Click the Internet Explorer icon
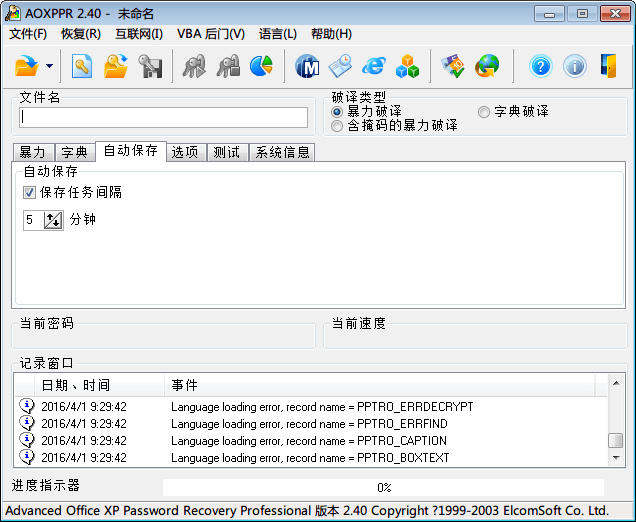636x522 pixels. pos(374,66)
